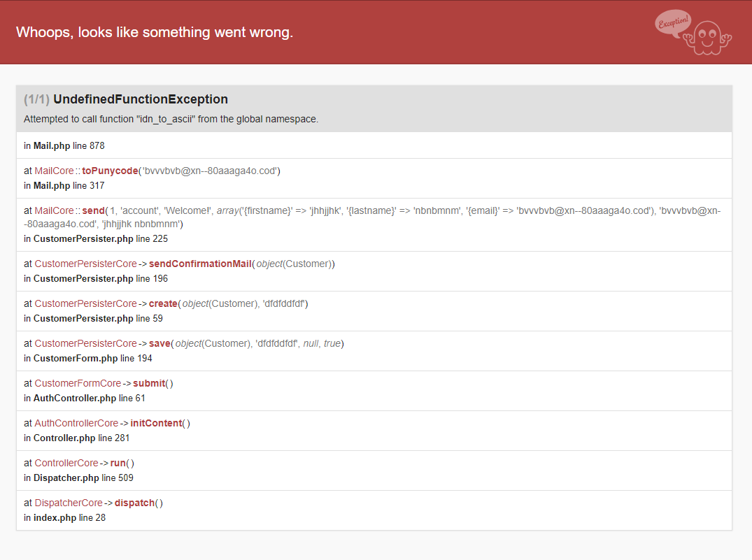
Task: Select the CustomerPersisterCore save method
Action: coord(159,344)
